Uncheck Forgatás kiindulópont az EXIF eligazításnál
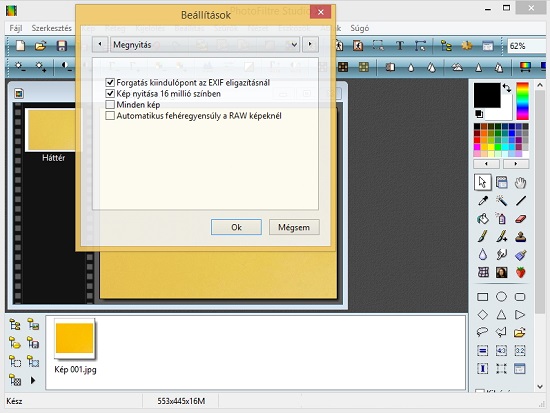Image resolution: width=550 pixels, height=413 pixels. [110, 82]
